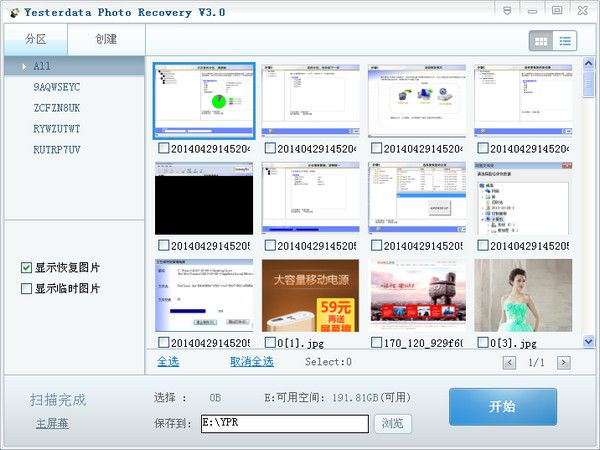
Task: Click the 扫描完成 status text
Action: click(58, 400)
